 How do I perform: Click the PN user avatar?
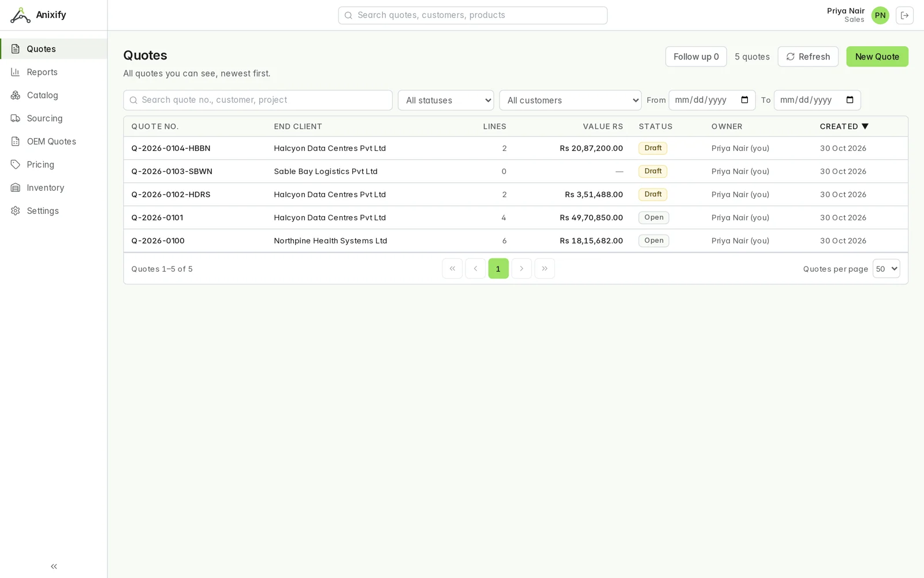pos(880,16)
